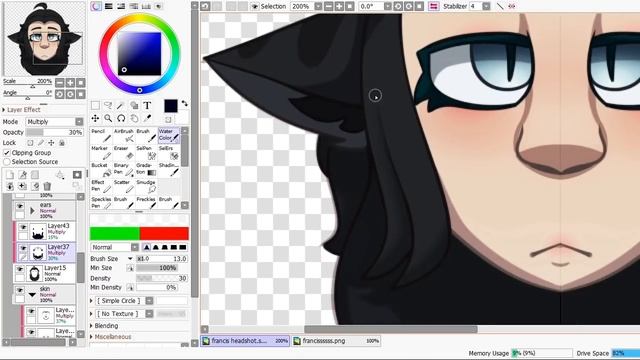Image resolution: width=640 pixels, height=360 pixels.
Task: Hide the ears layer group
Action: [20, 207]
